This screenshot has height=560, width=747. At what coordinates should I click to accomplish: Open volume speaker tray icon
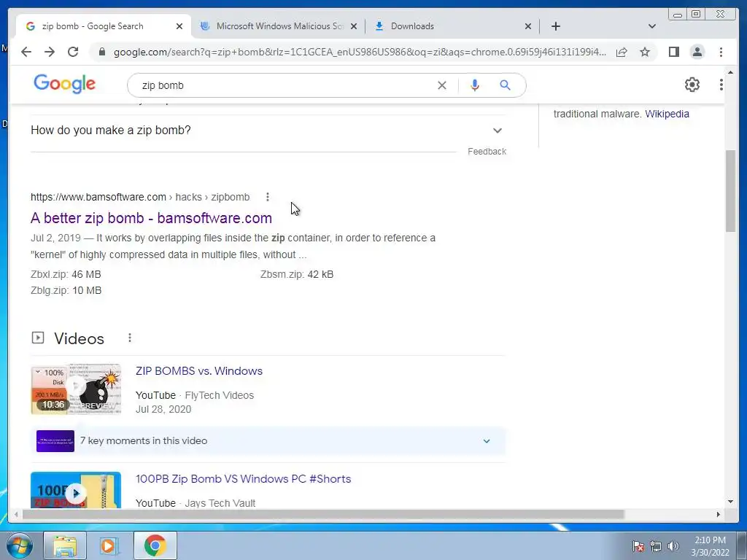[673, 546]
